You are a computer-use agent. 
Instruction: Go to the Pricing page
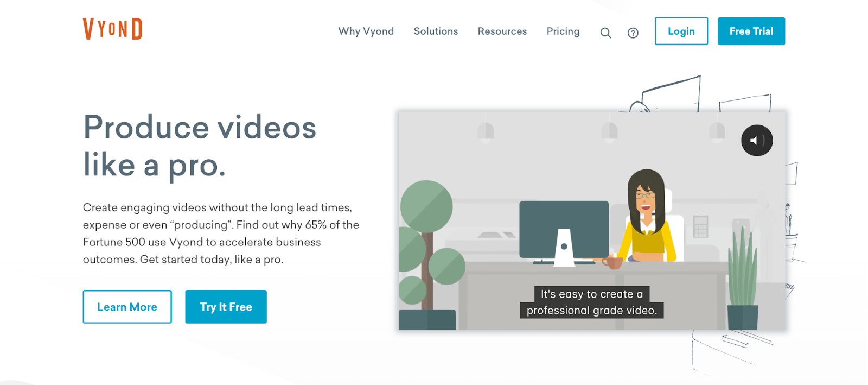563,31
